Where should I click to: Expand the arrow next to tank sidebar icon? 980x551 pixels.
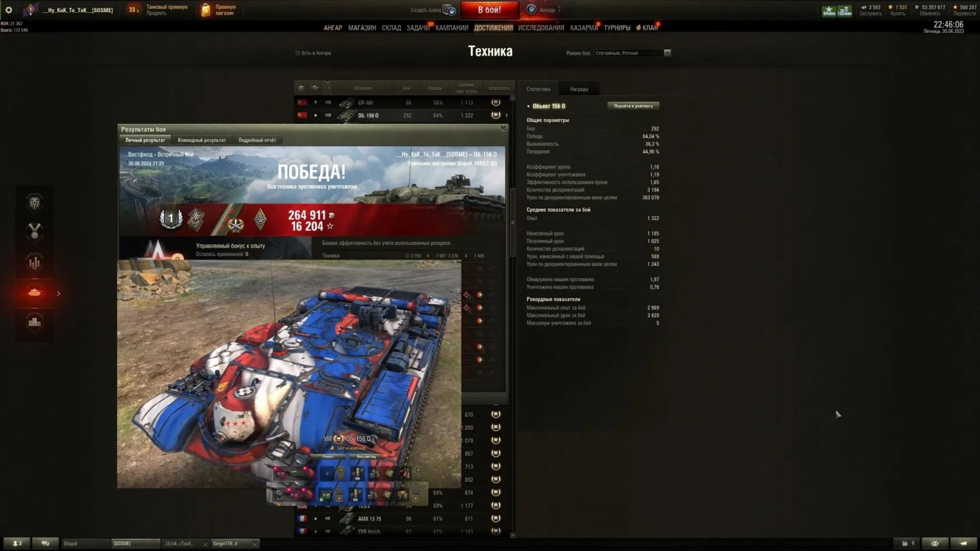pos(59,293)
